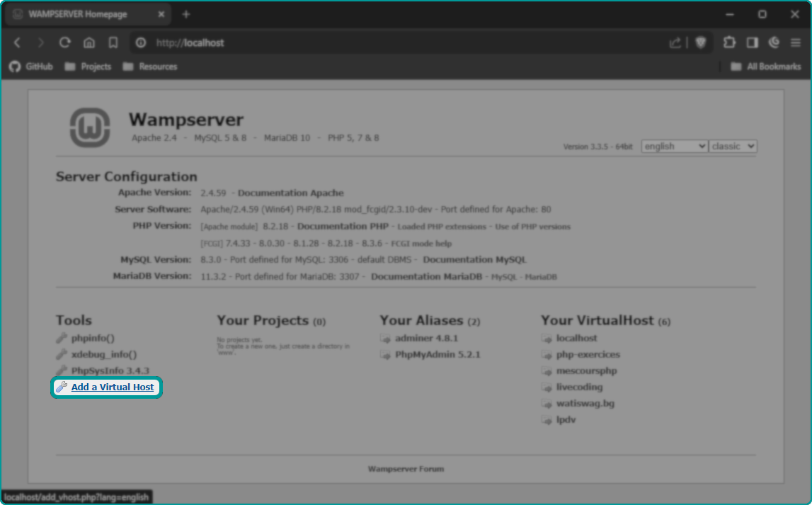Open the browser hamburger menu
The width and height of the screenshot is (812, 505).
[x=796, y=42]
